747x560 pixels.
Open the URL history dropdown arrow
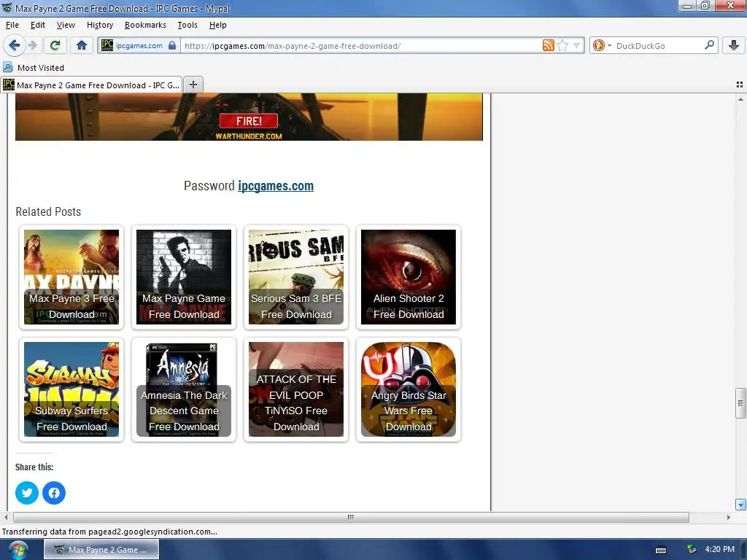tap(576, 46)
